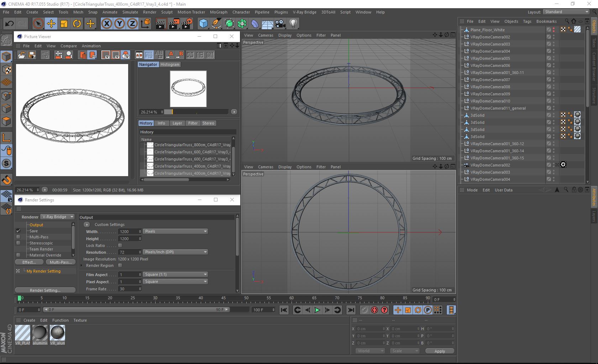598x364 pixels.
Task: Click the Play Forwards button
Action: pyautogui.click(x=317, y=310)
